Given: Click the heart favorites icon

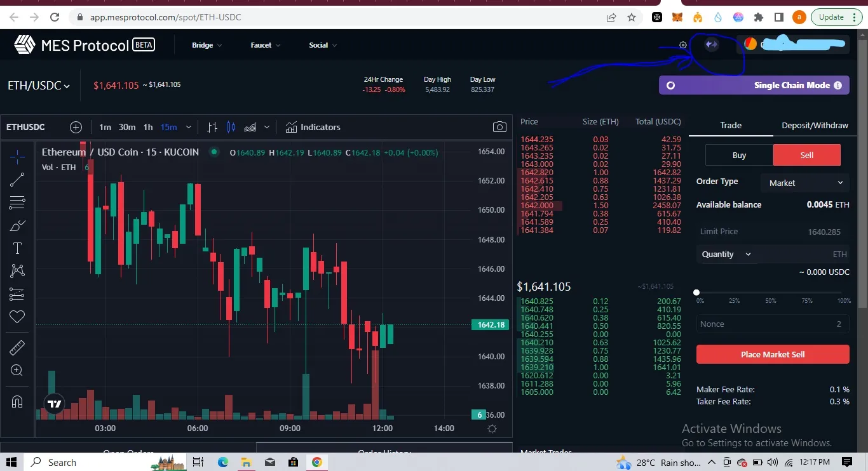Looking at the screenshot, I should click(x=17, y=317).
